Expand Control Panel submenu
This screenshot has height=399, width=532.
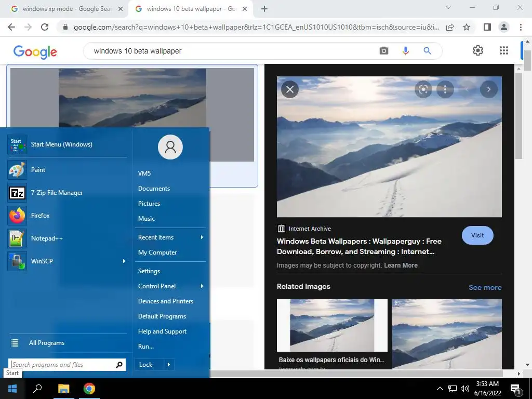click(x=202, y=286)
